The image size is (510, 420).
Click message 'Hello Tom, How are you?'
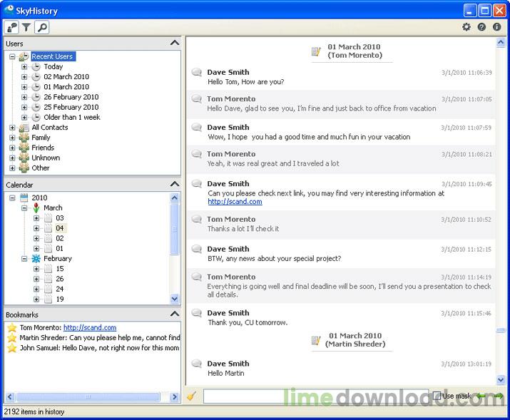(246, 82)
